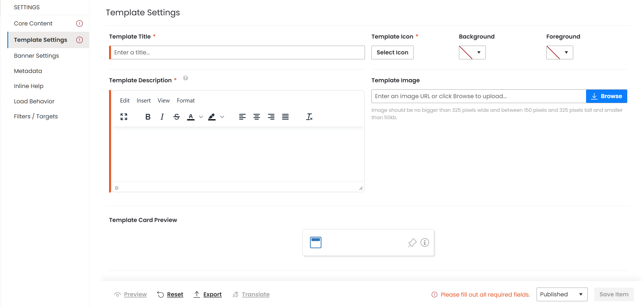Go to Banner Settings section
The image size is (644, 307).
point(36,56)
